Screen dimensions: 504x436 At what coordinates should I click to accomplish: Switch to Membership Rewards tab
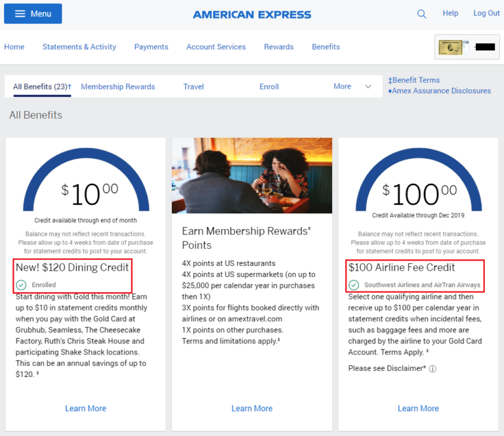(x=118, y=87)
